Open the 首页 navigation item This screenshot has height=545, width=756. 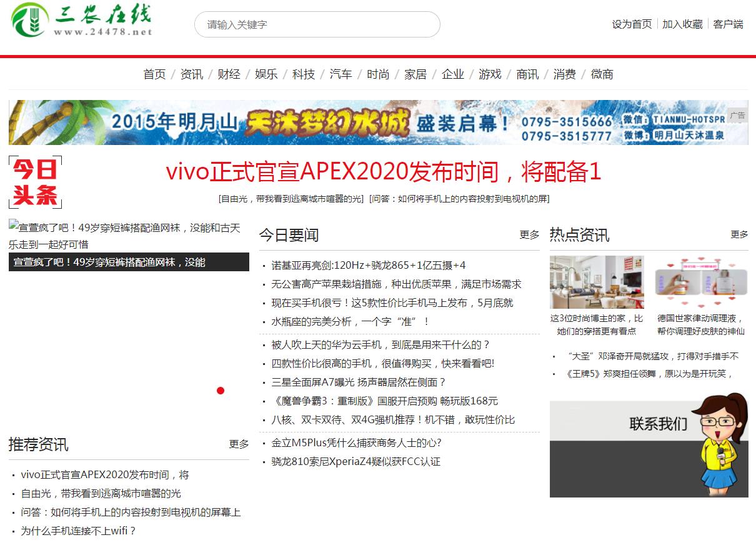click(154, 74)
